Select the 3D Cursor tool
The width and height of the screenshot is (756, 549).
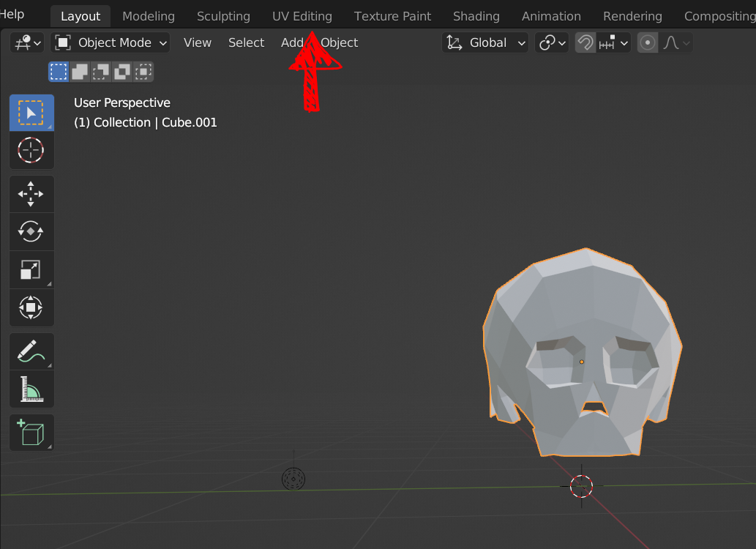(x=31, y=150)
